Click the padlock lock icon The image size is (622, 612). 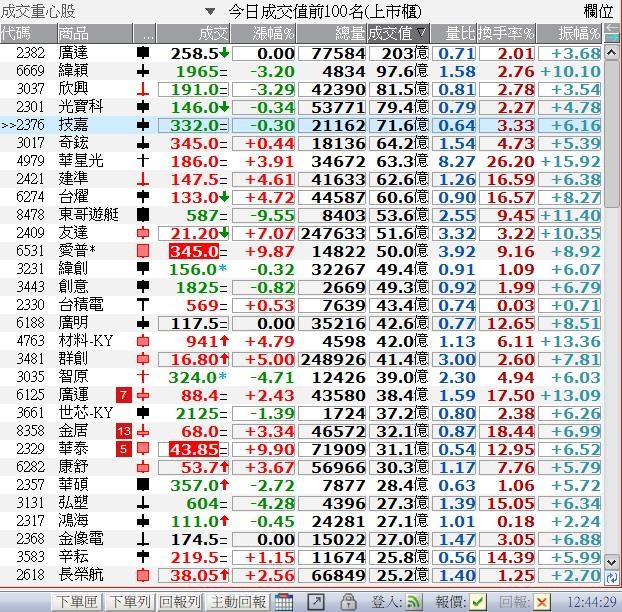click(348, 601)
